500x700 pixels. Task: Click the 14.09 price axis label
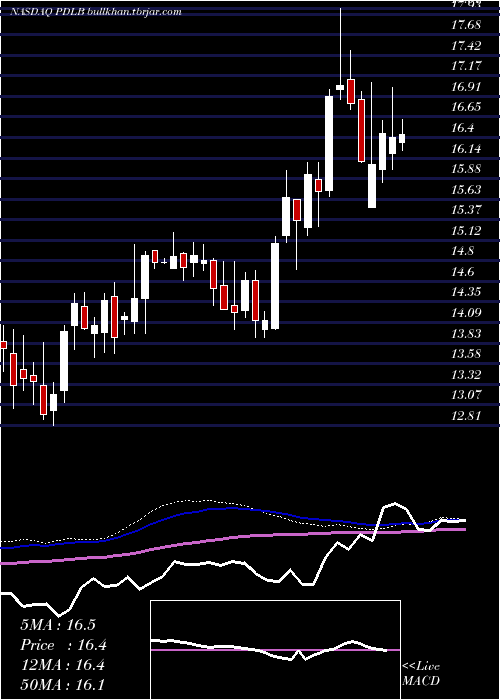[466, 313]
